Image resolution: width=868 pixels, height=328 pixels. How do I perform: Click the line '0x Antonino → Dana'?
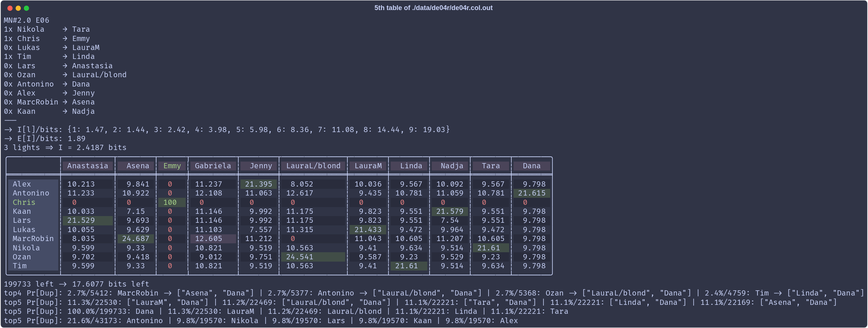[x=47, y=84]
